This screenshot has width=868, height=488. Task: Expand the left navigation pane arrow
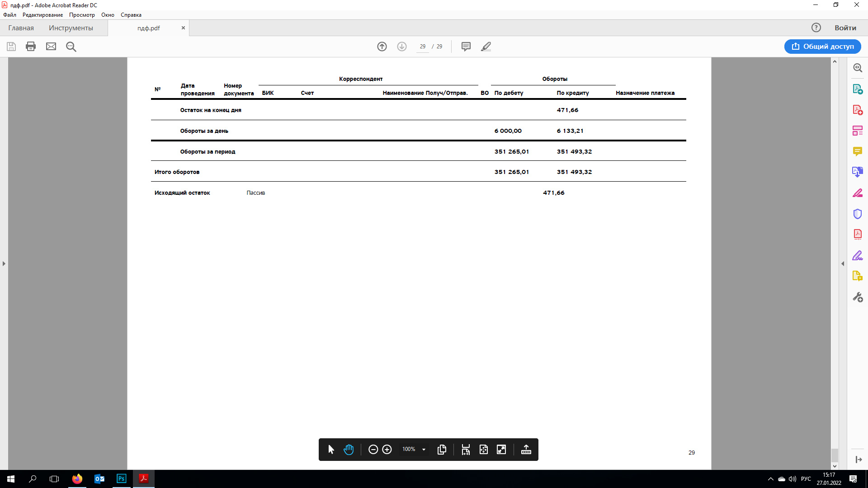pos(4,263)
